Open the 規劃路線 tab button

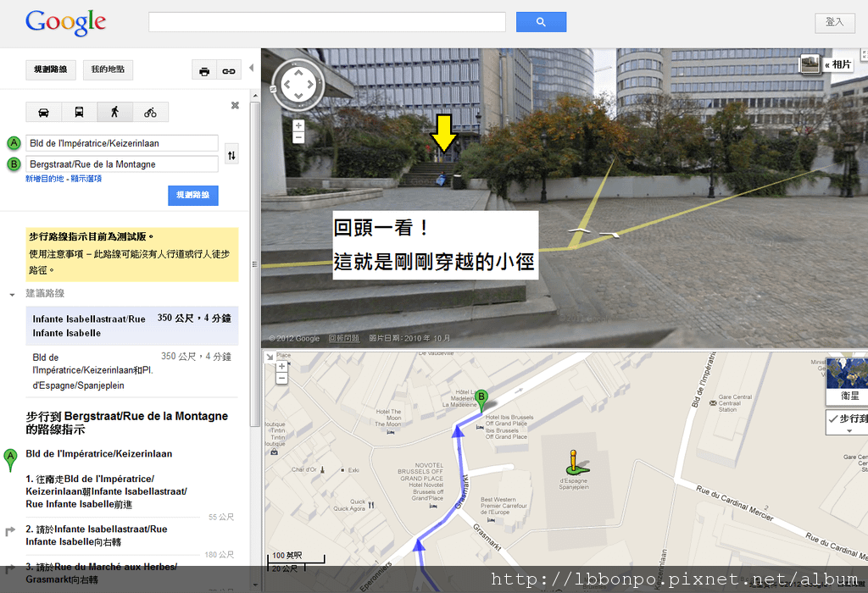pyautogui.click(x=50, y=69)
